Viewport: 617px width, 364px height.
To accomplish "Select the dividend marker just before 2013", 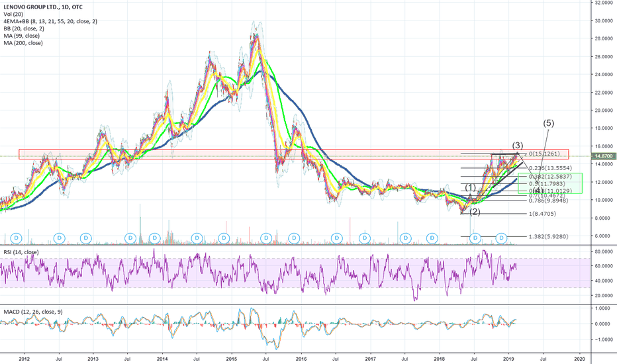I will click(x=86, y=238).
